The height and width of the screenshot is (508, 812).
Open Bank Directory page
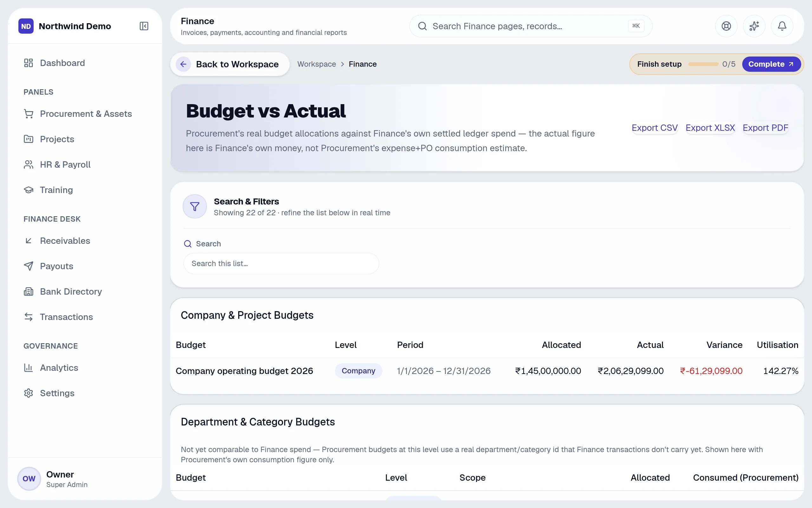tap(85, 292)
